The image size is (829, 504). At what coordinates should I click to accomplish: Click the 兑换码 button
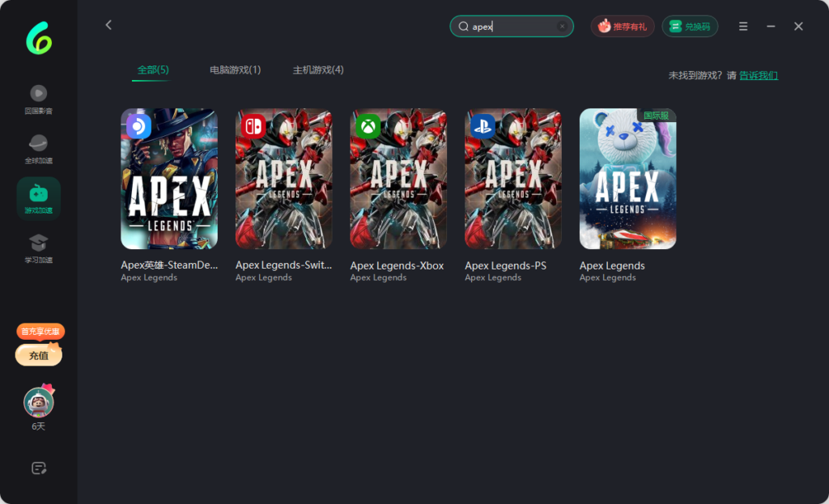coord(690,27)
